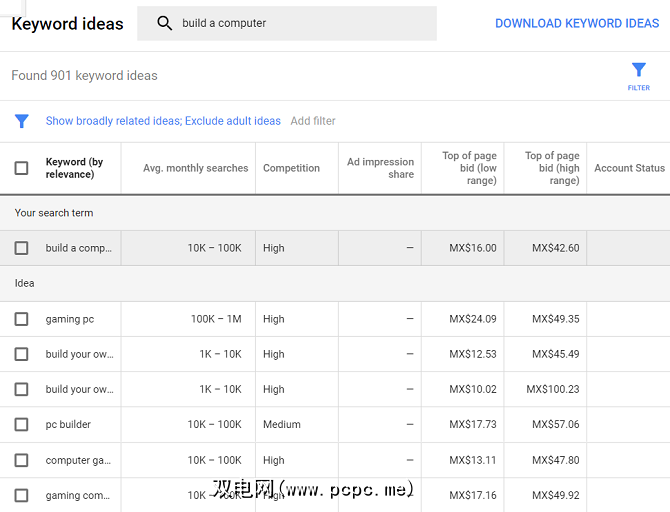Click the blue funnel icon beside filter text
The width and height of the screenshot is (670, 512).
point(21,121)
